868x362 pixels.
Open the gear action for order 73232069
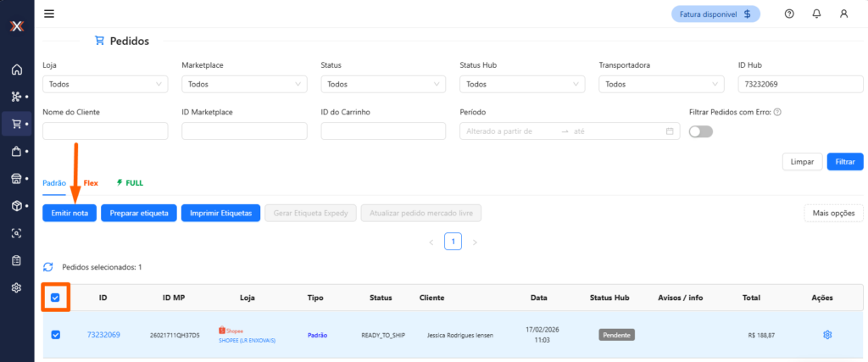pos(827,335)
